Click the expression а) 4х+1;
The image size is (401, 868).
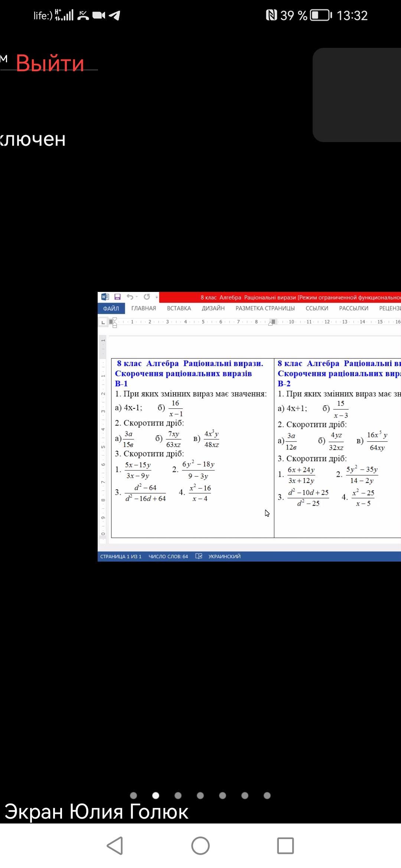[x=292, y=408]
